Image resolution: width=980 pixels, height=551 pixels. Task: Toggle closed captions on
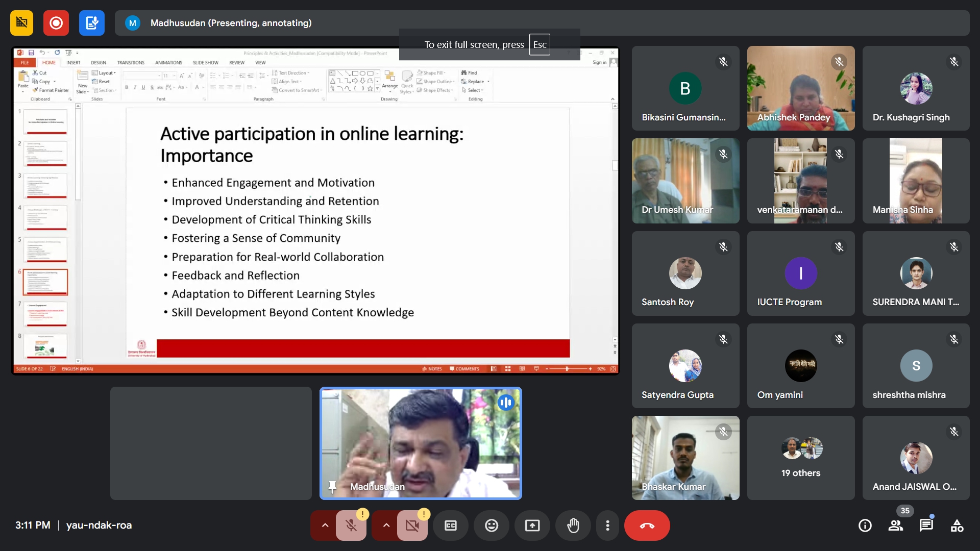pos(450,525)
